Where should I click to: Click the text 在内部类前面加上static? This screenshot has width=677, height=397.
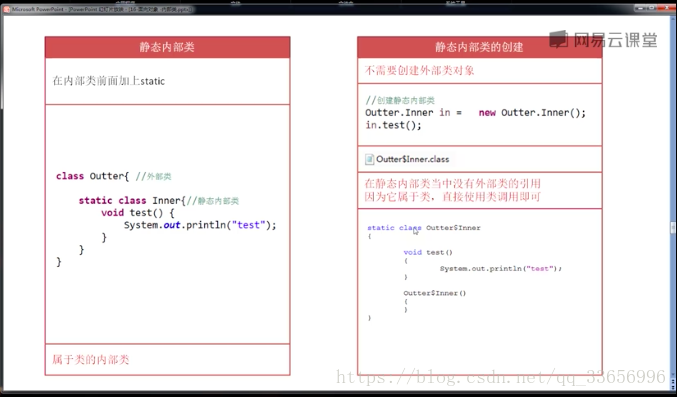pos(109,81)
